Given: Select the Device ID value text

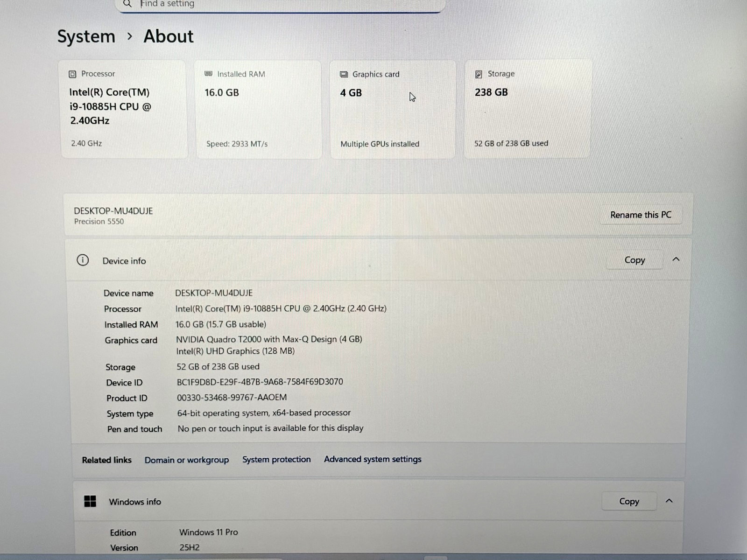Looking at the screenshot, I should tap(260, 382).
